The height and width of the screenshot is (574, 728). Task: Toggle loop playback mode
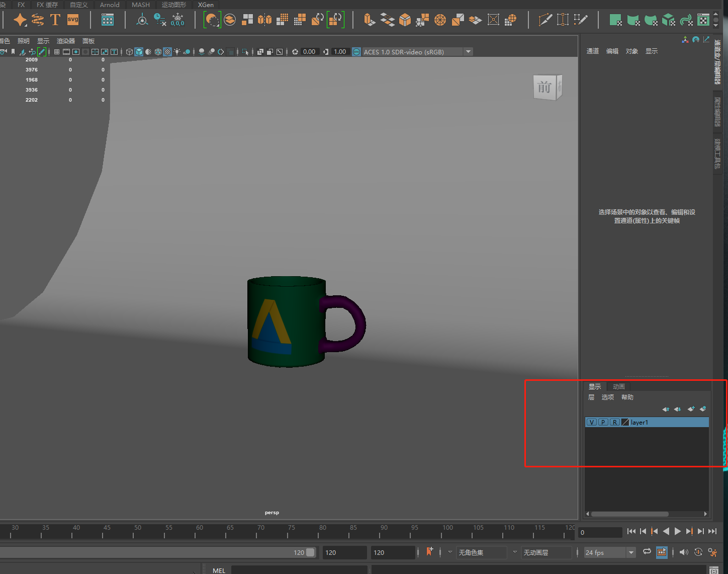647,552
